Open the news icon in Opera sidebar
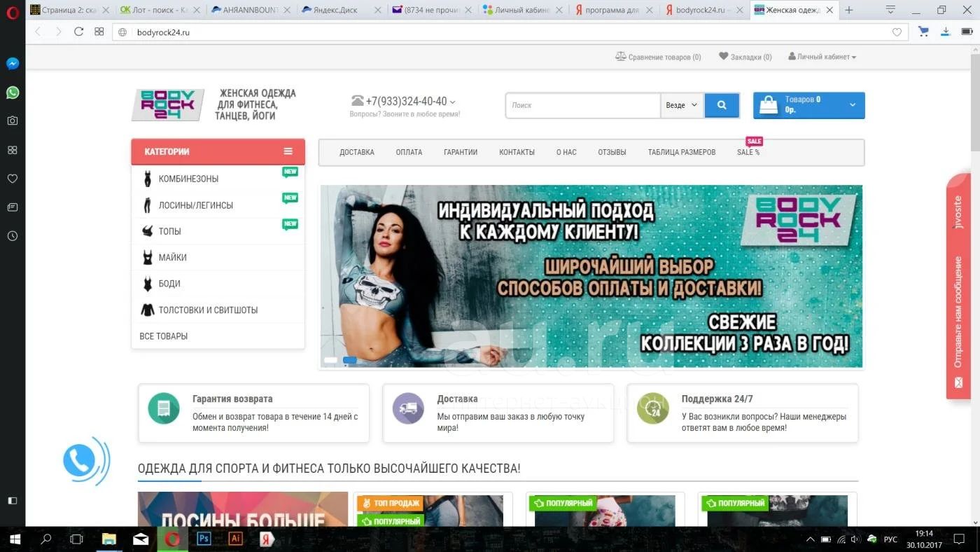 click(x=13, y=207)
